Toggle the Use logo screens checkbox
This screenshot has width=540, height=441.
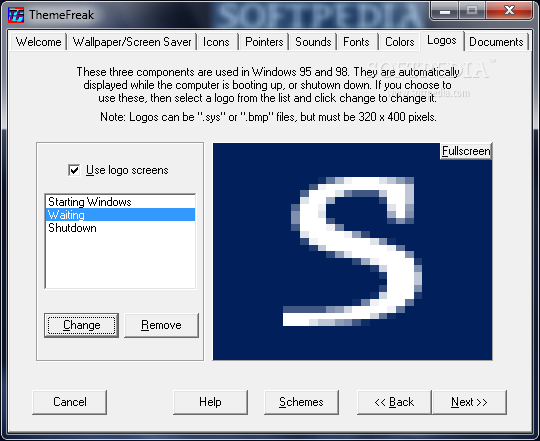tap(74, 170)
